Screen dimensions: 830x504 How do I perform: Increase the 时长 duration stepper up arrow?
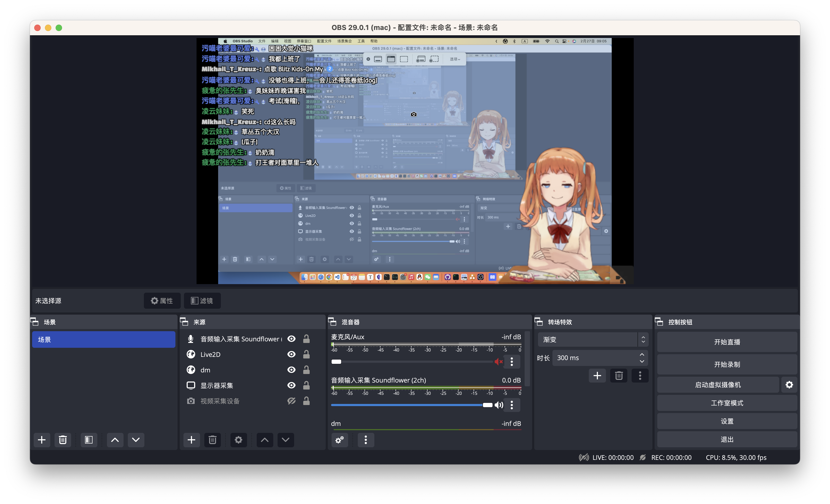pos(642,354)
